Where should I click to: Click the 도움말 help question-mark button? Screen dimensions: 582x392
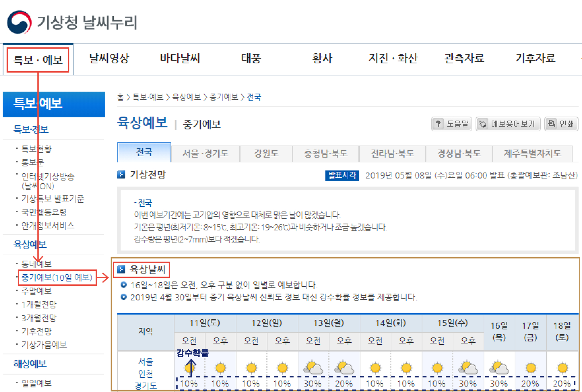(451, 124)
